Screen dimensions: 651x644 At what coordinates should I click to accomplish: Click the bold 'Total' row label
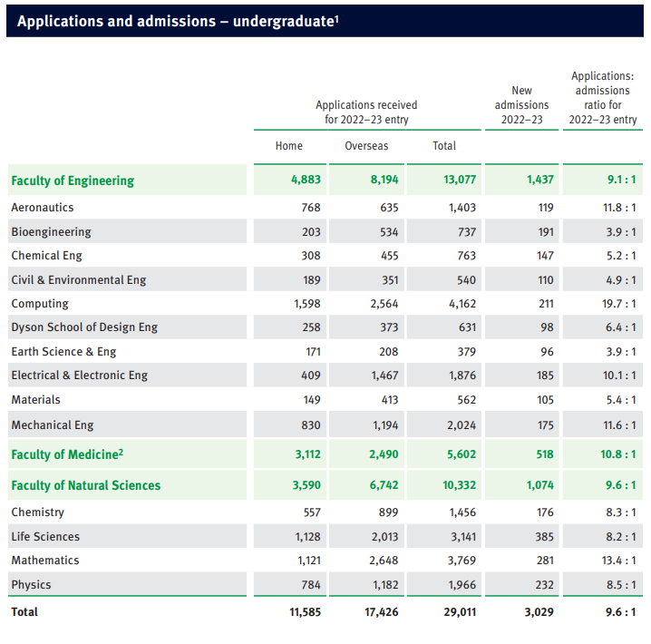pos(24,612)
